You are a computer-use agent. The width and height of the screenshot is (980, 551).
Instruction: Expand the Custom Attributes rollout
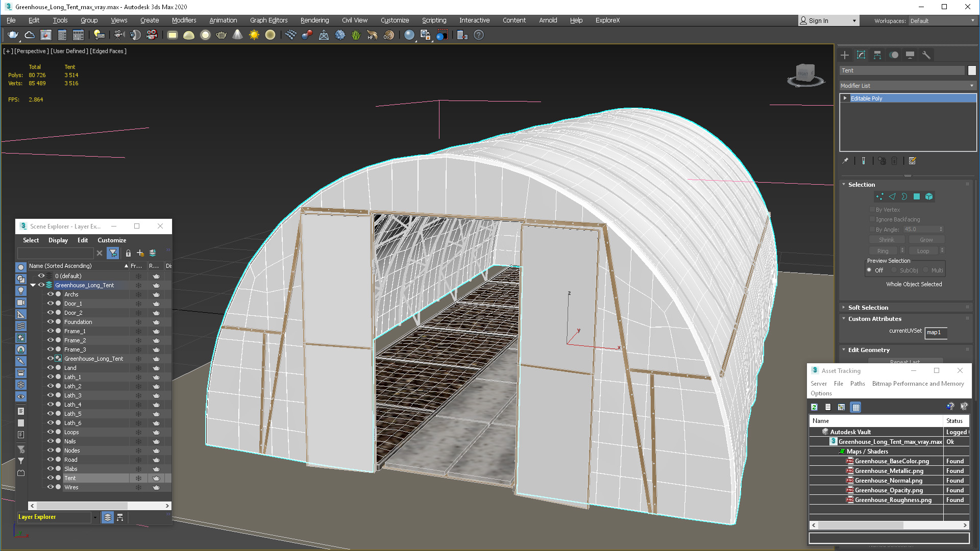coord(875,318)
